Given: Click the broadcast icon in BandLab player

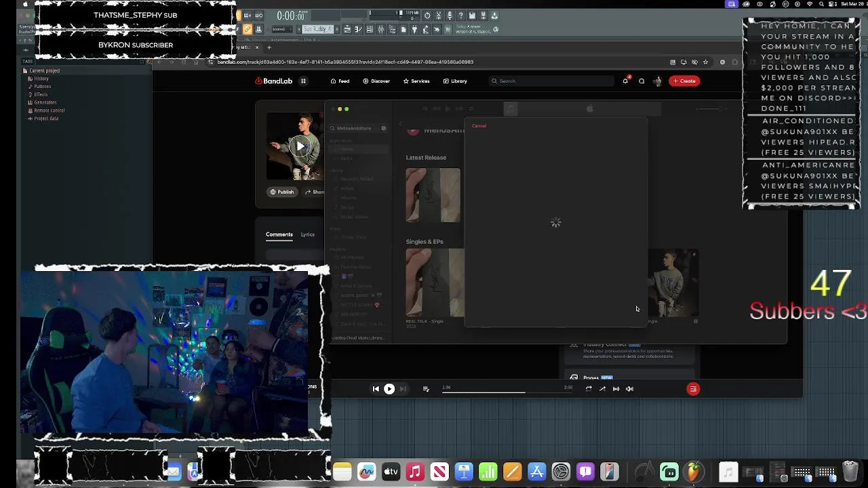Looking at the screenshot, I should click(x=616, y=389).
